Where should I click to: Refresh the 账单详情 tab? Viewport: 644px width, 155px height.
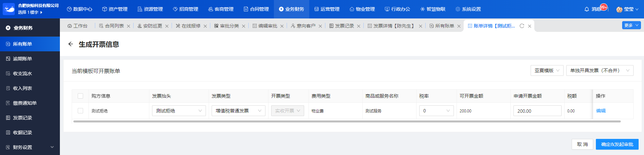point(522,26)
